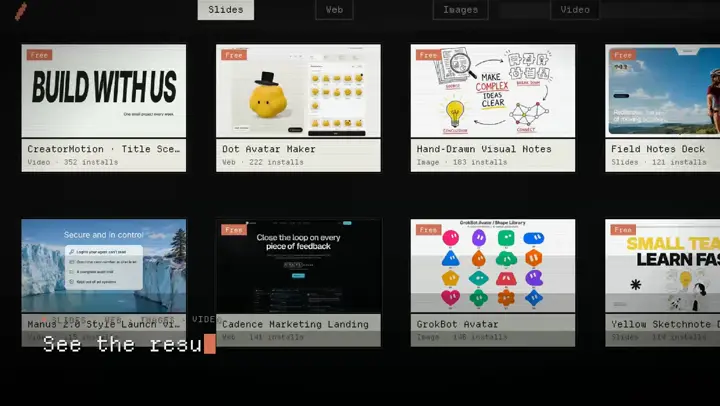Open the Hand-Drawn Visual Notes preview
The width and height of the screenshot is (720, 406).
pos(493,90)
